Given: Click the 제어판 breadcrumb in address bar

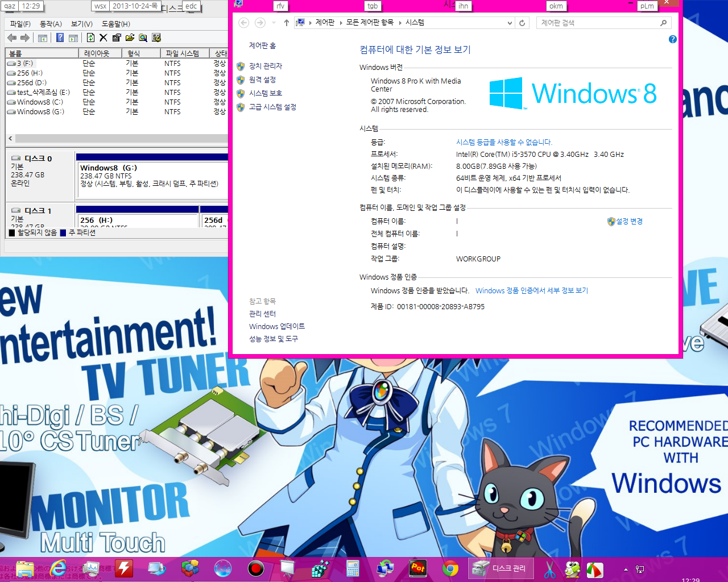Looking at the screenshot, I should click(325, 23).
